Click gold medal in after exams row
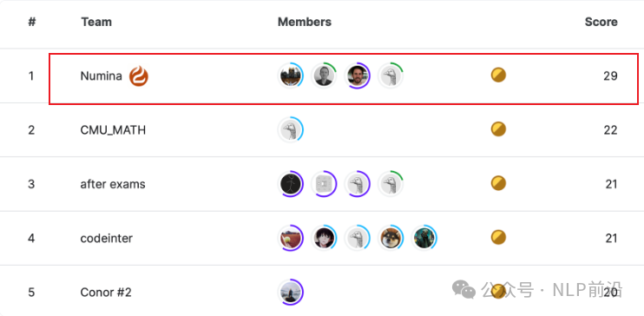Screen dimensions: 644x316 tap(498, 183)
